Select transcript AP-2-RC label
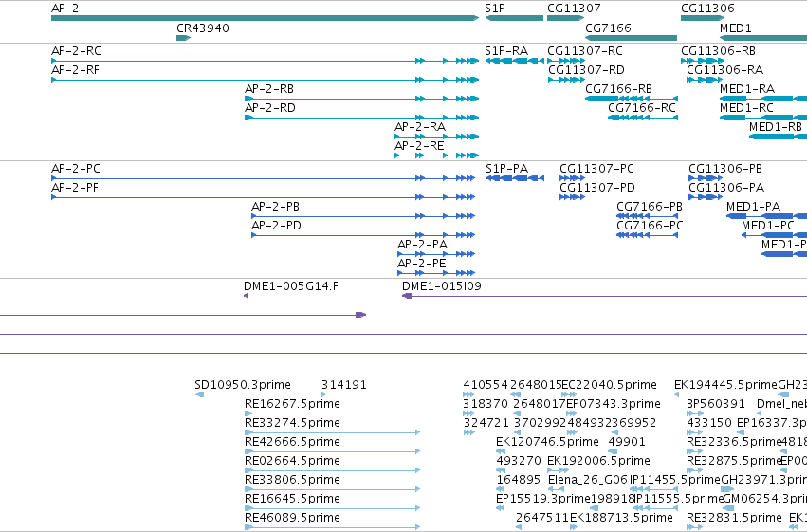Image resolution: width=807 pixels, height=532 pixels. [x=76, y=51]
